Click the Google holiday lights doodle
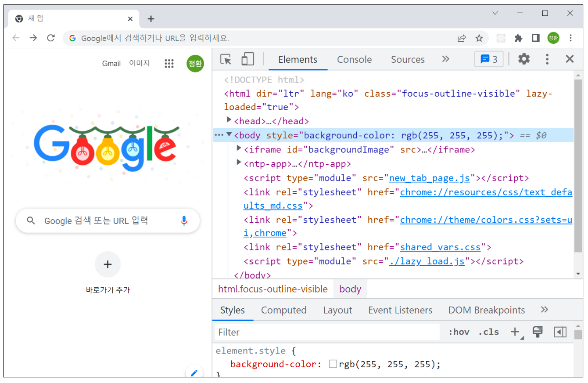The image size is (588, 383). tap(106, 148)
